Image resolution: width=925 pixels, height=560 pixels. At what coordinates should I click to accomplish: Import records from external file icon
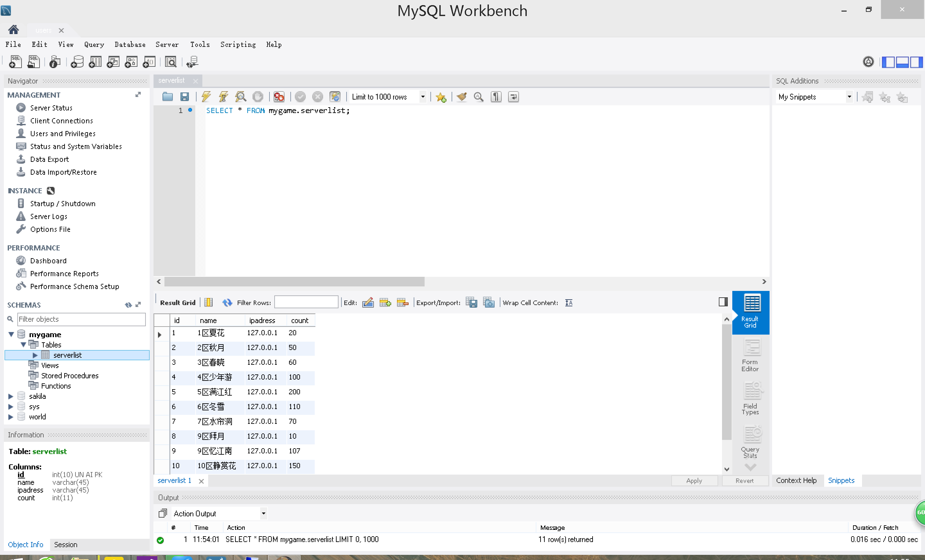(489, 302)
